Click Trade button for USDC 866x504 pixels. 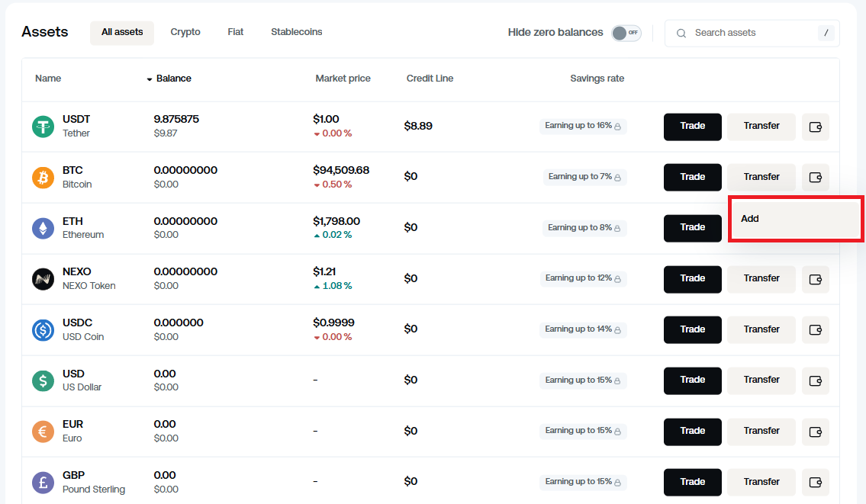click(693, 329)
